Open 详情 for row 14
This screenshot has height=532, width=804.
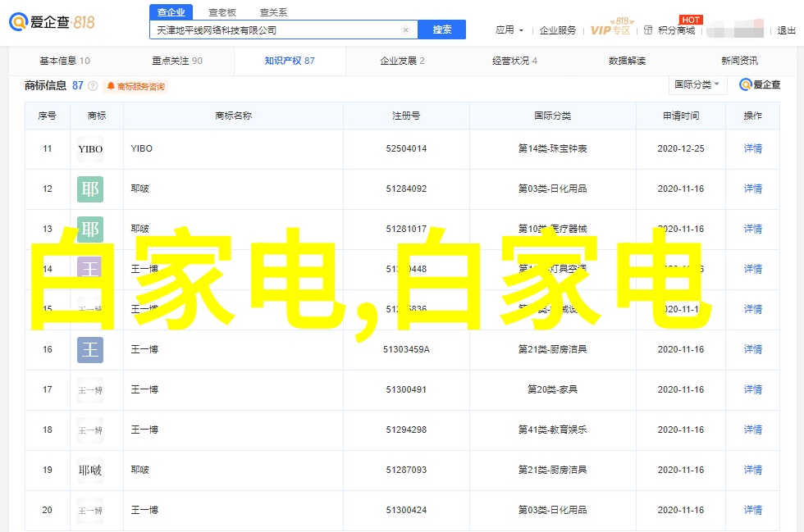pos(753,269)
